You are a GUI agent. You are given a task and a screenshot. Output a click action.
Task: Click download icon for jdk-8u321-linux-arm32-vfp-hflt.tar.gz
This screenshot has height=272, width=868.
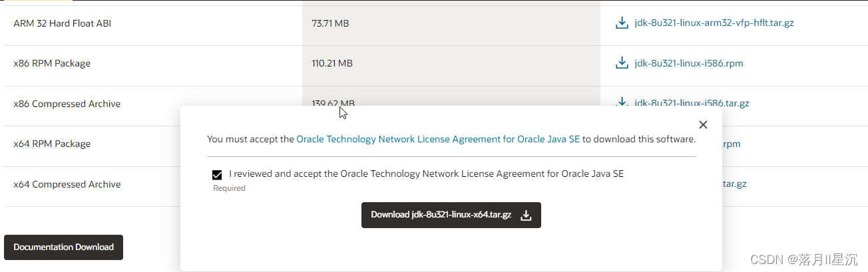point(622,23)
